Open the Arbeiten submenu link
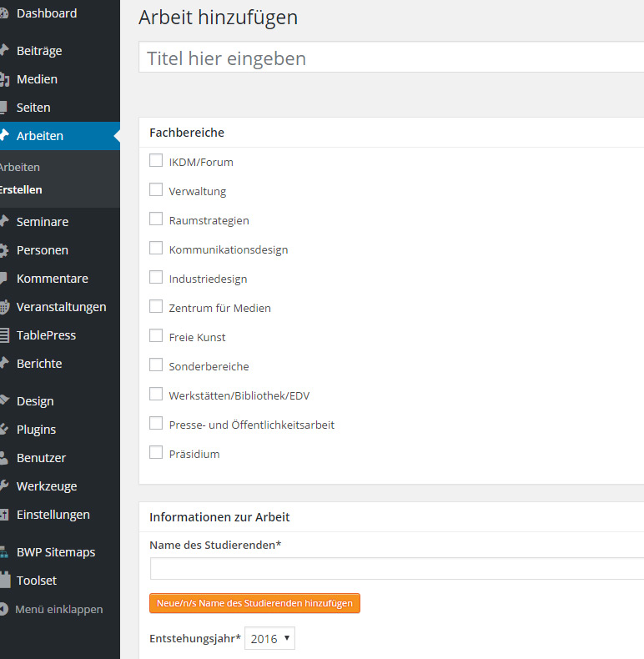 click(20, 167)
